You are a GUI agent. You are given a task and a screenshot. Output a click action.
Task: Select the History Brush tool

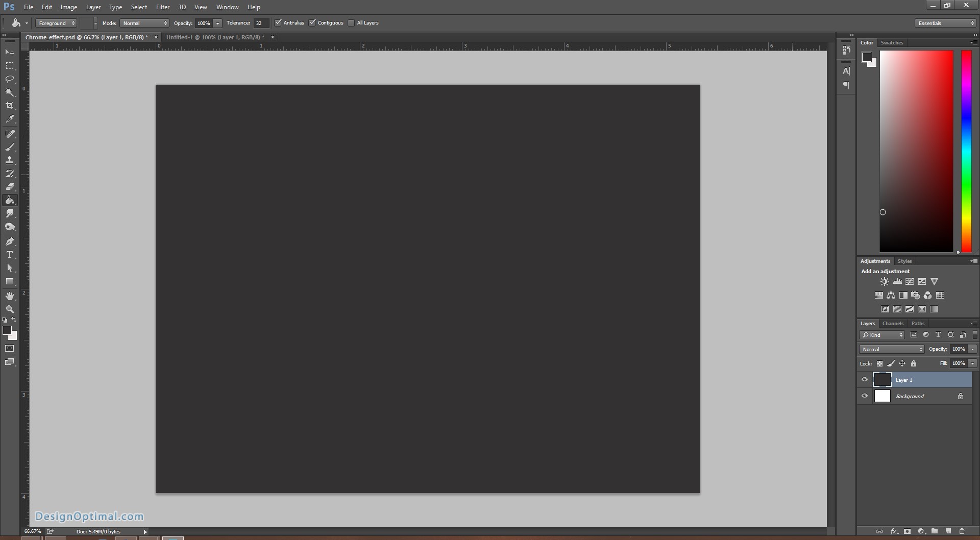10,174
